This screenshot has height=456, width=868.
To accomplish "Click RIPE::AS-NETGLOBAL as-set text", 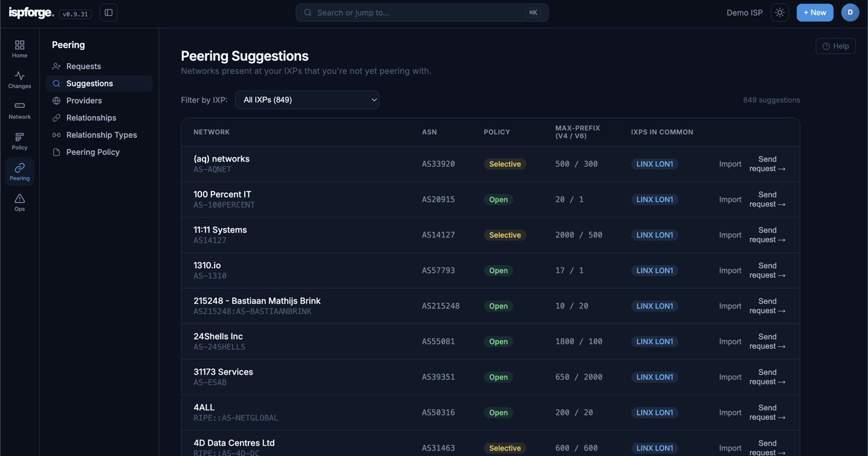I will (236, 418).
